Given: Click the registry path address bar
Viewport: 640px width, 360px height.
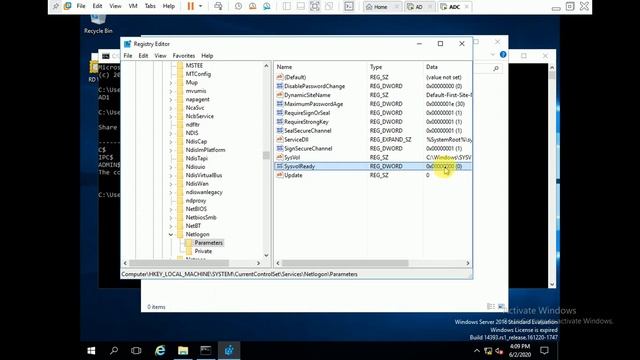Looking at the screenshot, I should pos(296,274).
